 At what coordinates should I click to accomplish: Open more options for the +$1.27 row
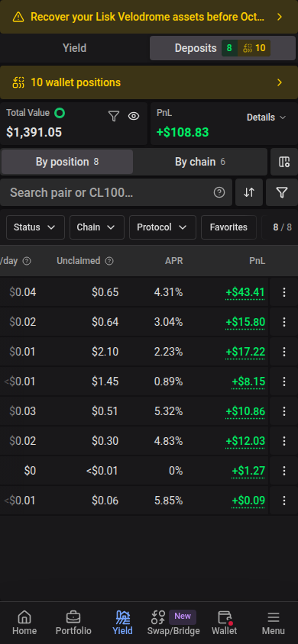tap(283, 471)
